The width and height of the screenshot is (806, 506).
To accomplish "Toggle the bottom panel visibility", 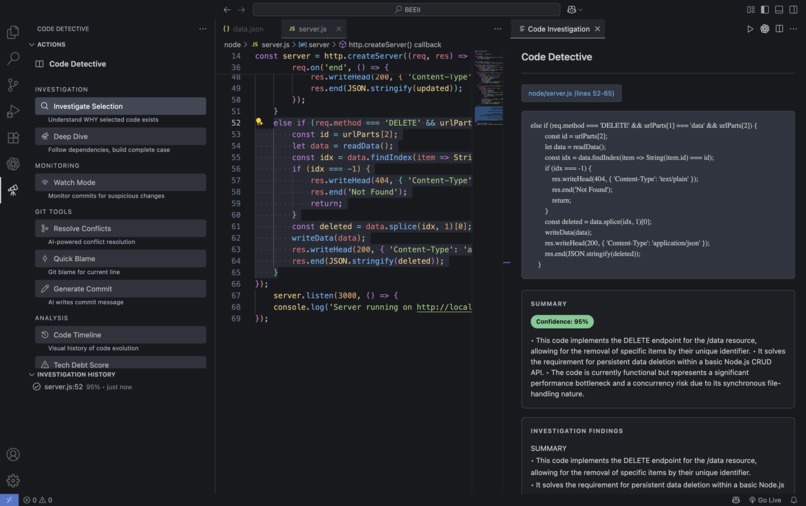I will [x=779, y=9].
